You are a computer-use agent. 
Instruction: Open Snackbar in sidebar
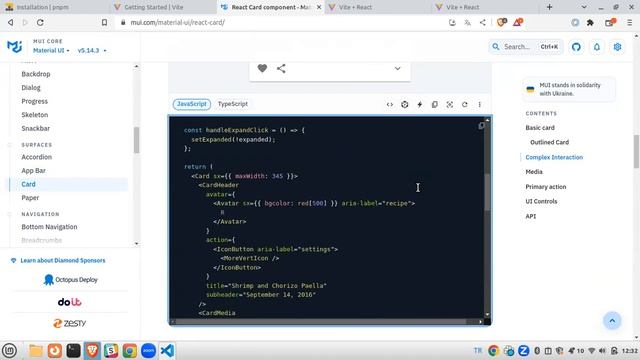[36, 128]
